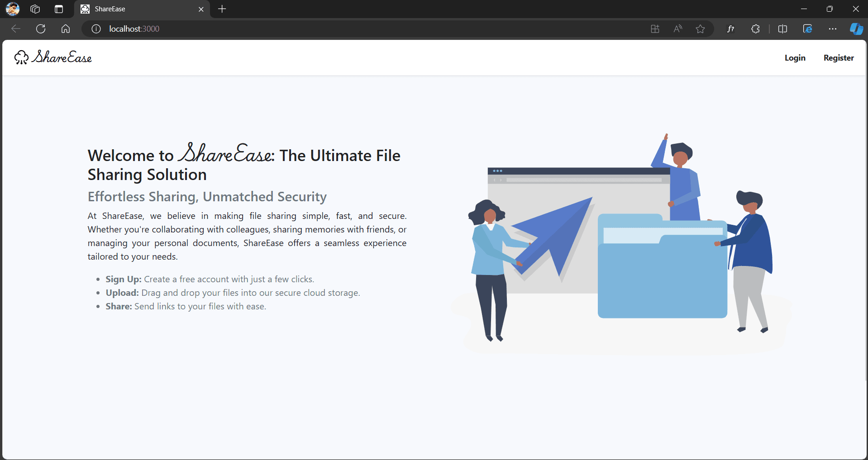Open browser extensions menu
868x460 pixels.
coord(755,29)
